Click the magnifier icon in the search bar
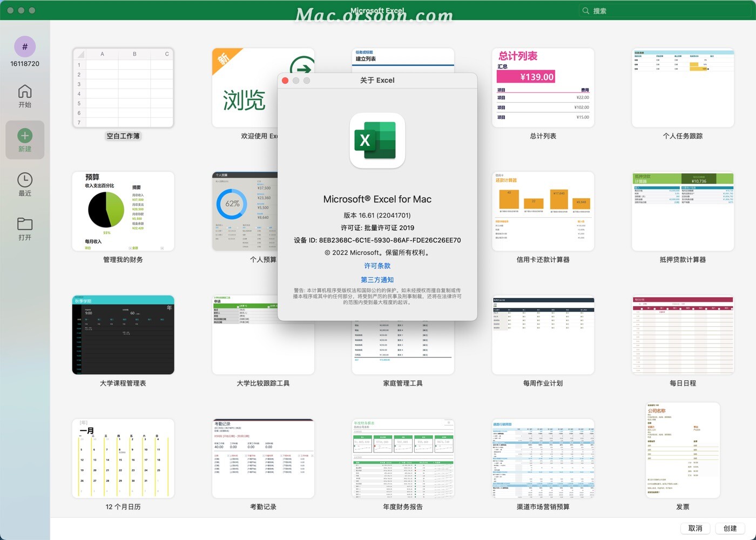Screen dimensions: 756x540 click(x=585, y=10)
